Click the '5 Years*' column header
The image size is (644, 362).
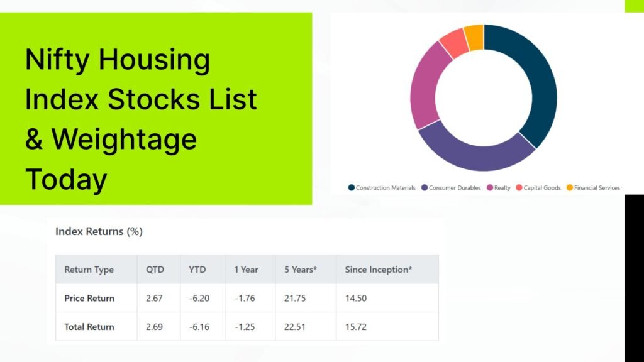click(x=300, y=270)
